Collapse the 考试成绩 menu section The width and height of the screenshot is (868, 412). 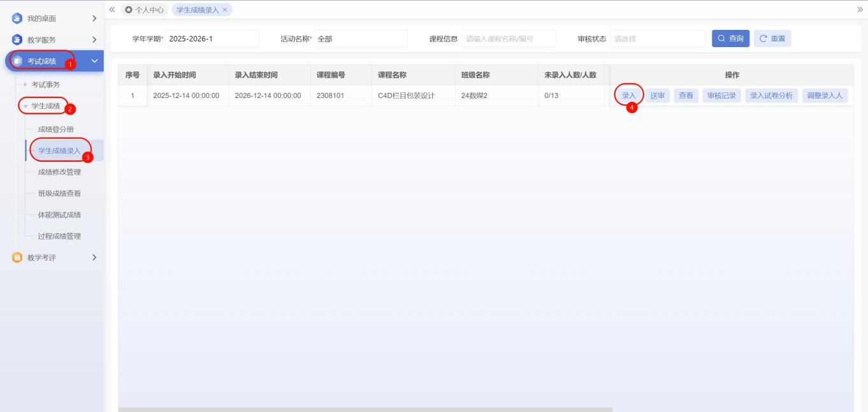(94, 61)
